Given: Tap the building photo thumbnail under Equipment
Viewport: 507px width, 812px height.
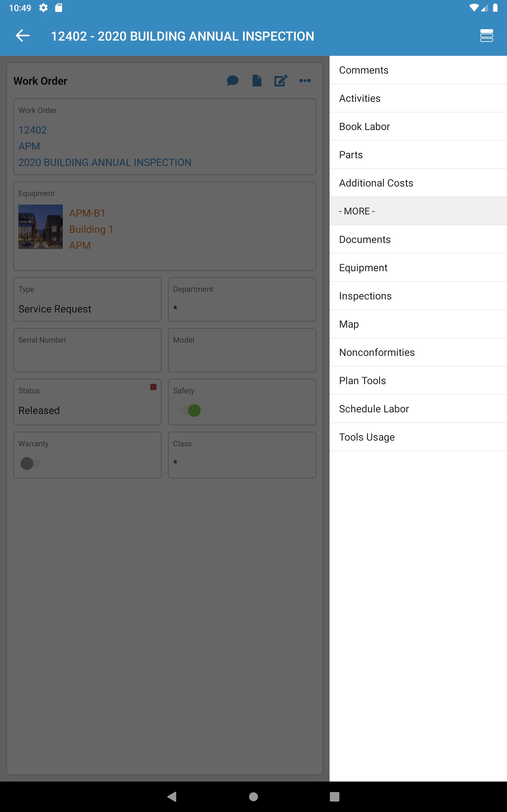Looking at the screenshot, I should (x=40, y=226).
